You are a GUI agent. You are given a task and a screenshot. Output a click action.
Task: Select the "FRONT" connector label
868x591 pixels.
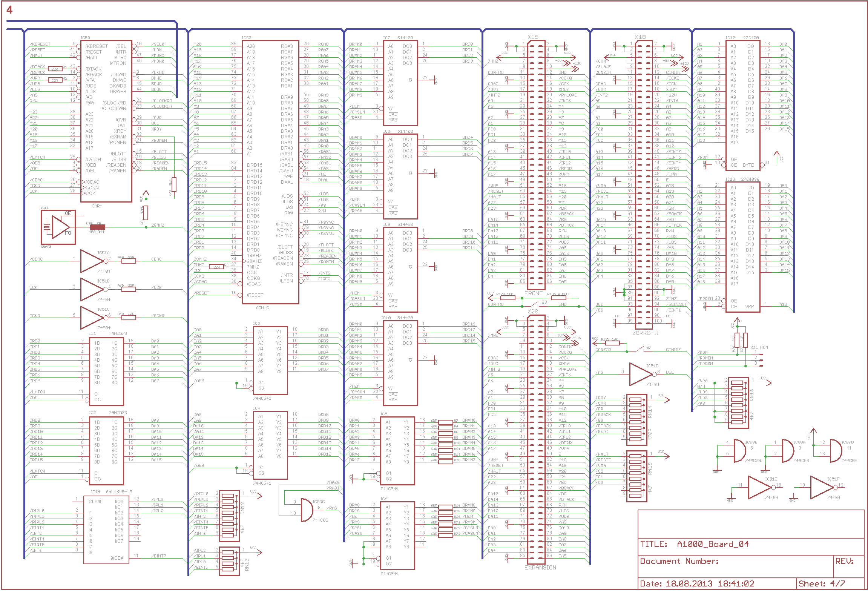coord(533,293)
